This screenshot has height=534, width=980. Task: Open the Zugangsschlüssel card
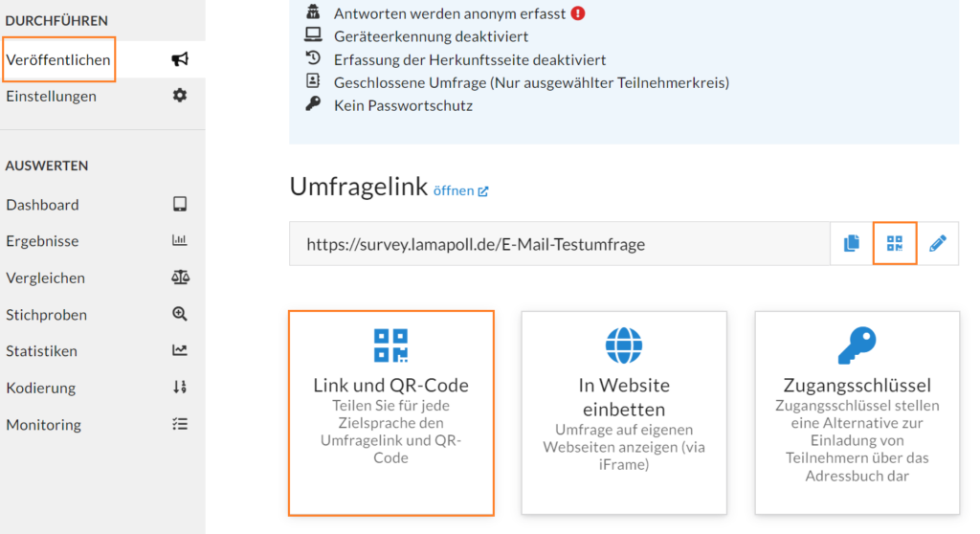[857, 413]
